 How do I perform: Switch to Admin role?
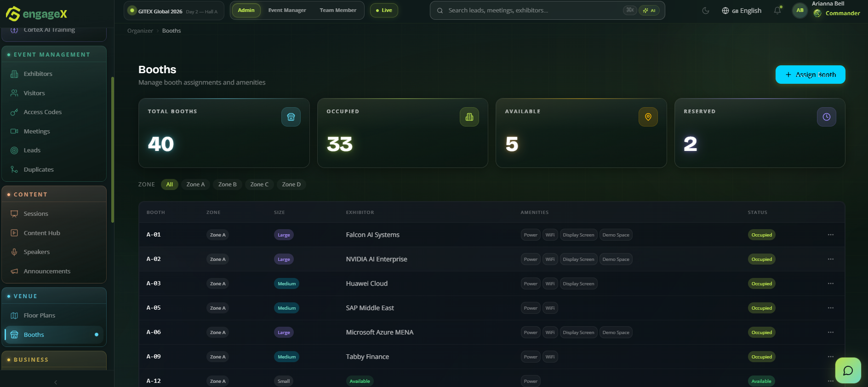click(246, 10)
